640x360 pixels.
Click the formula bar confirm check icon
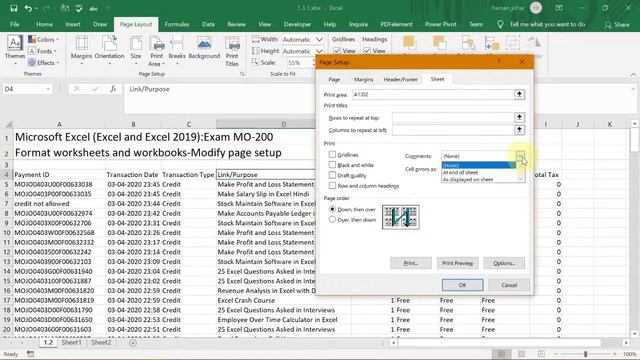pos(95,89)
